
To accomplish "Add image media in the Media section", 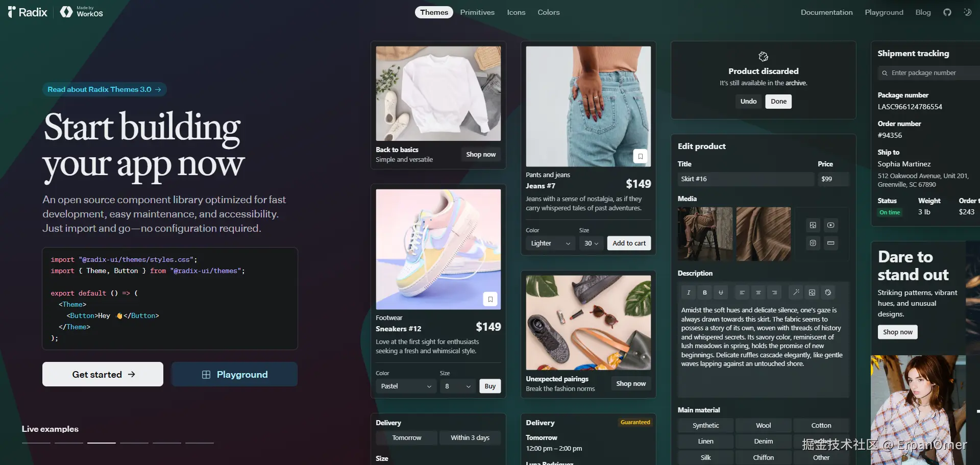I will click(x=813, y=225).
